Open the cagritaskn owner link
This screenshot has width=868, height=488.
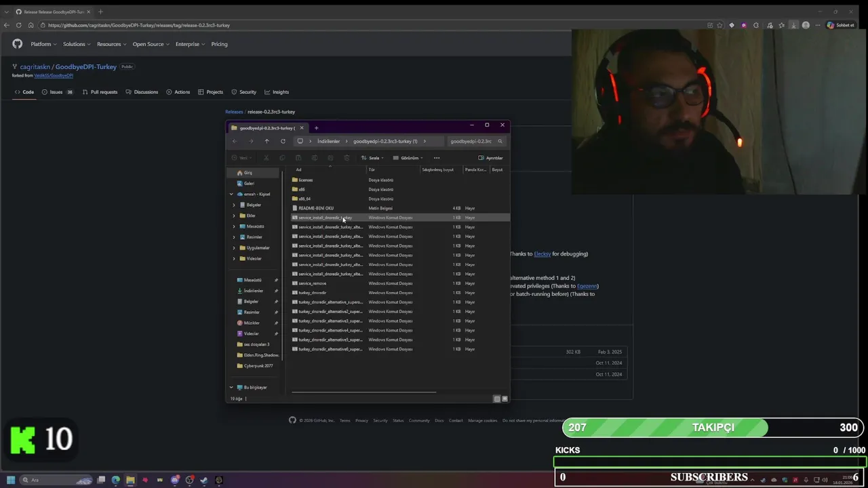tap(35, 67)
